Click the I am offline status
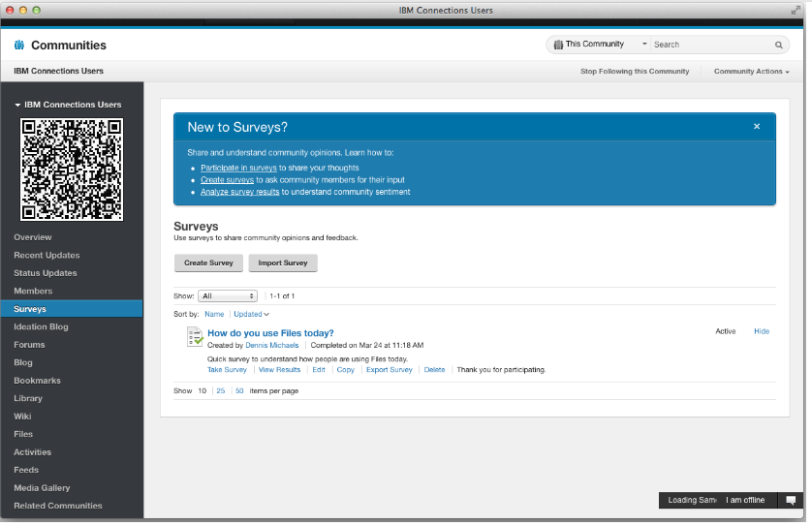The image size is (812, 526). (x=745, y=500)
